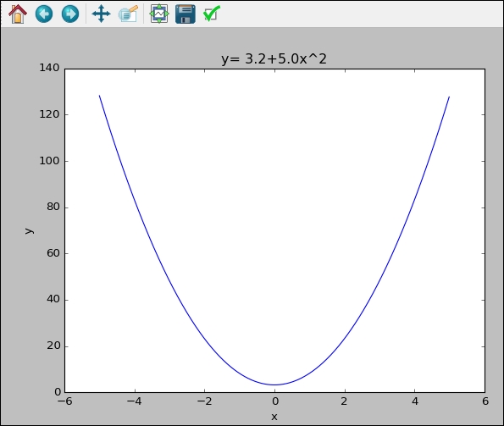This screenshot has width=504, height=426.
Task: Click the 140 tick label on y axis
Action: click(49, 68)
